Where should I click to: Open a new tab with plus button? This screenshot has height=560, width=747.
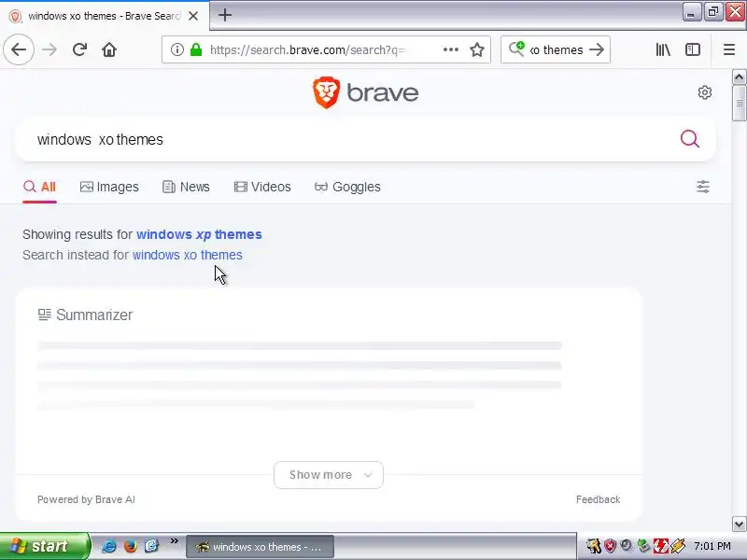coord(225,15)
